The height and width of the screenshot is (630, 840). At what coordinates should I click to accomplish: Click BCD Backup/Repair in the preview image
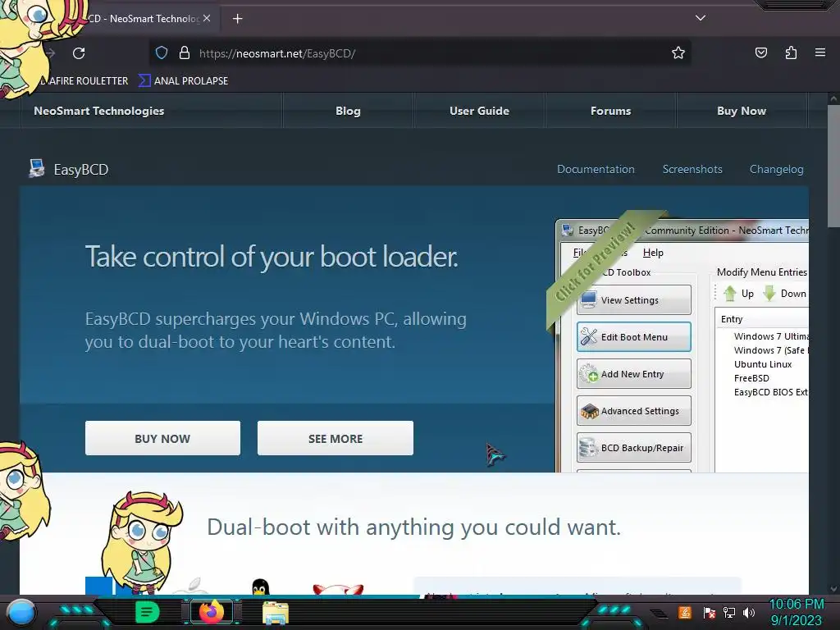coord(634,448)
